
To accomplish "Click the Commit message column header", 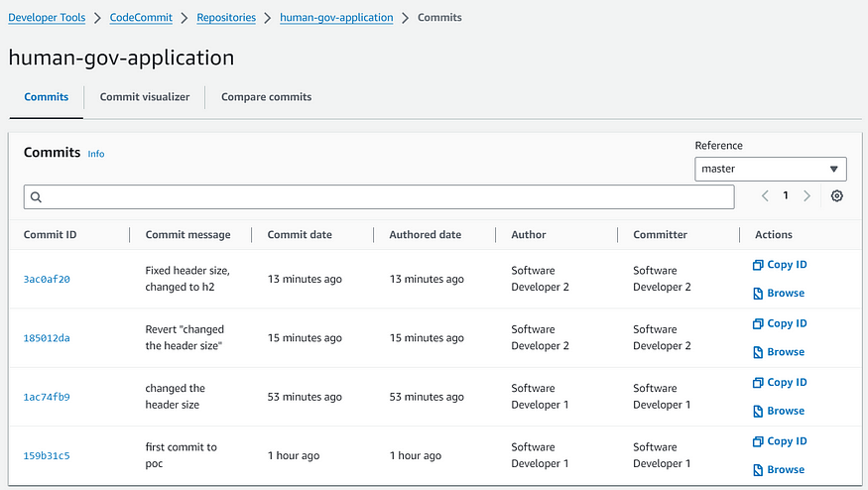I will click(x=187, y=235).
